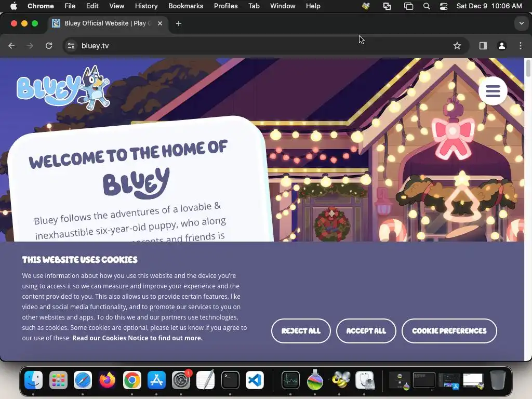The image size is (532, 399).
Task: Open the Help menu
Action: [313, 6]
